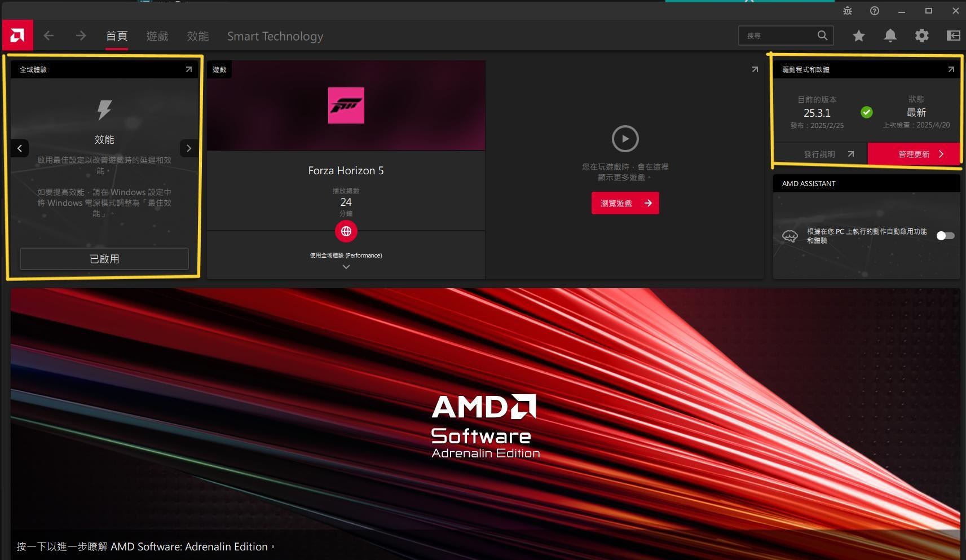
Task: Click the 已啟用 button
Action: pos(104,259)
